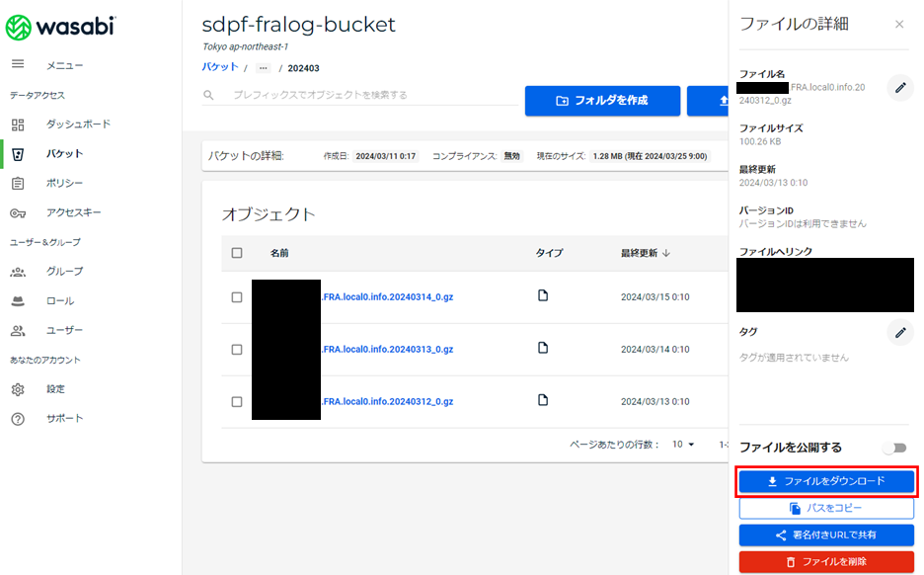
Task: Open the roles hat icon
Action: 18,301
